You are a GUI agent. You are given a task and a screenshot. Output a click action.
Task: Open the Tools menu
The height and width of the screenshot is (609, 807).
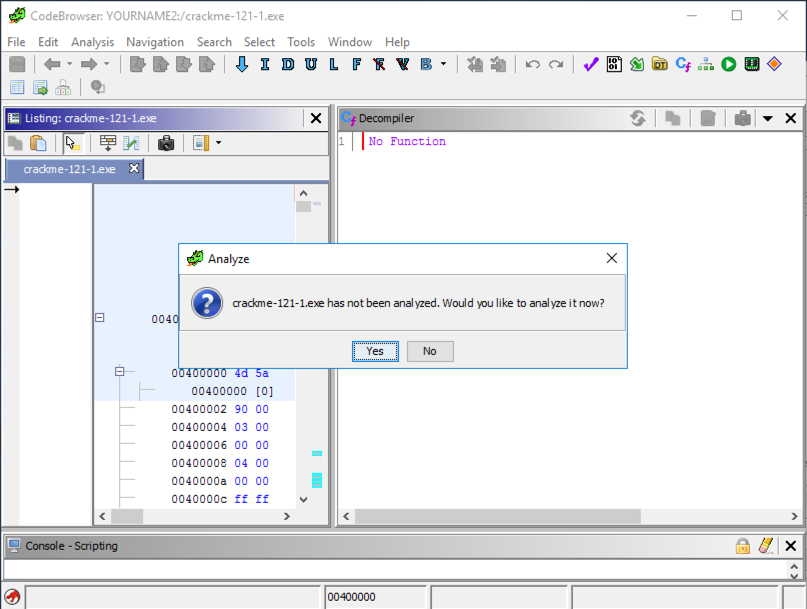(x=301, y=42)
